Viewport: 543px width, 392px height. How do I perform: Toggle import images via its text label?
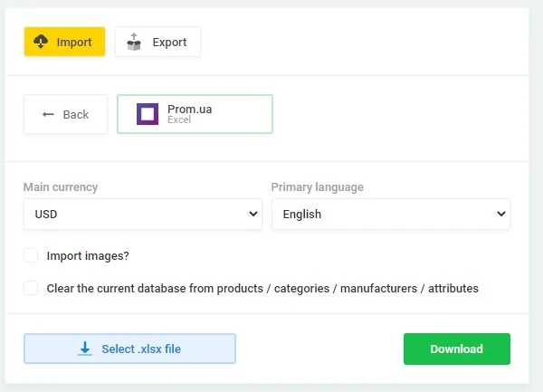click(88, 256)
